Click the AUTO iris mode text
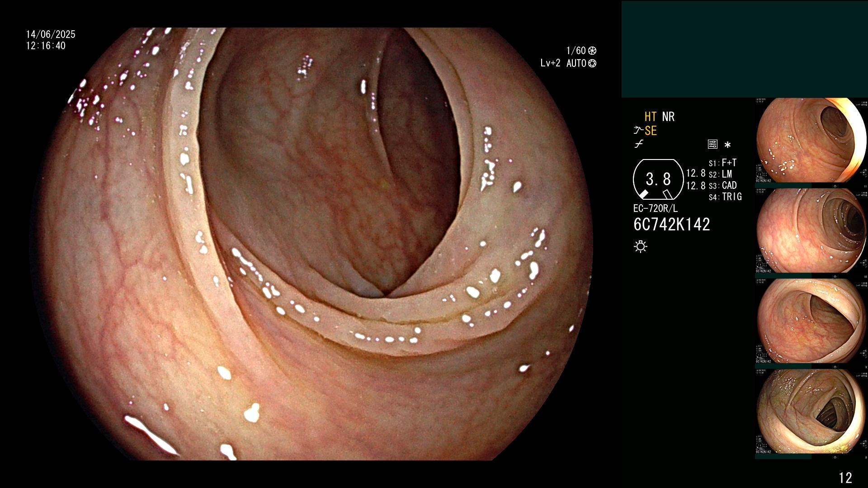868x488 pixels. tap(576, 63)
